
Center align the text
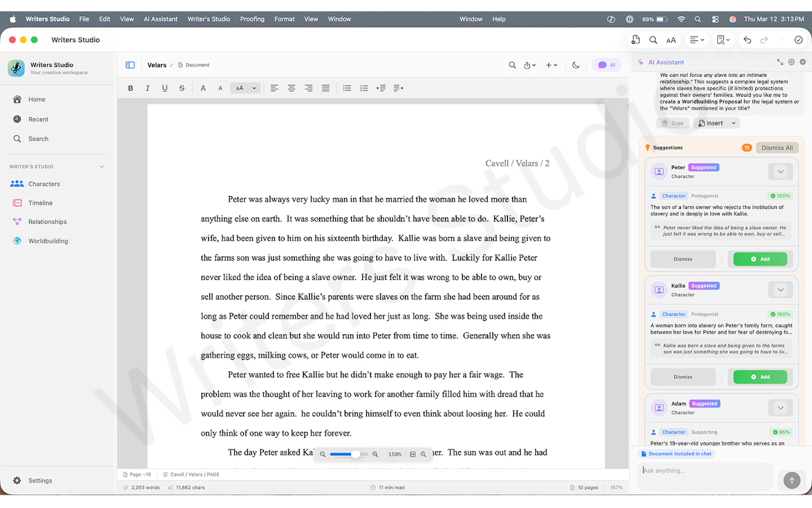[x=291, y=88]
